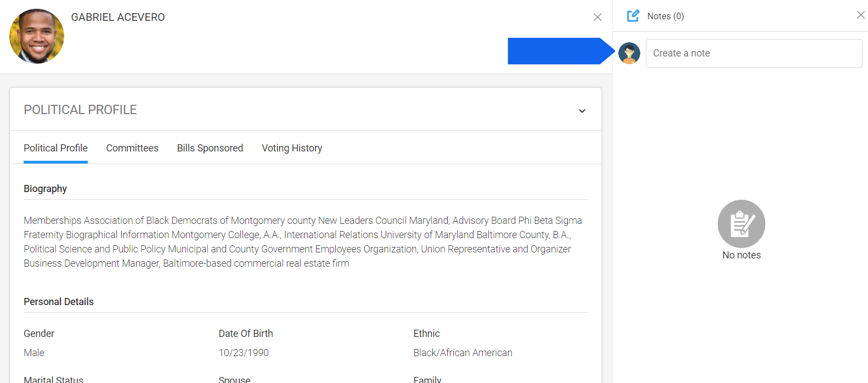Click the blue arrow pointing to notes

(x=561, y=51)
